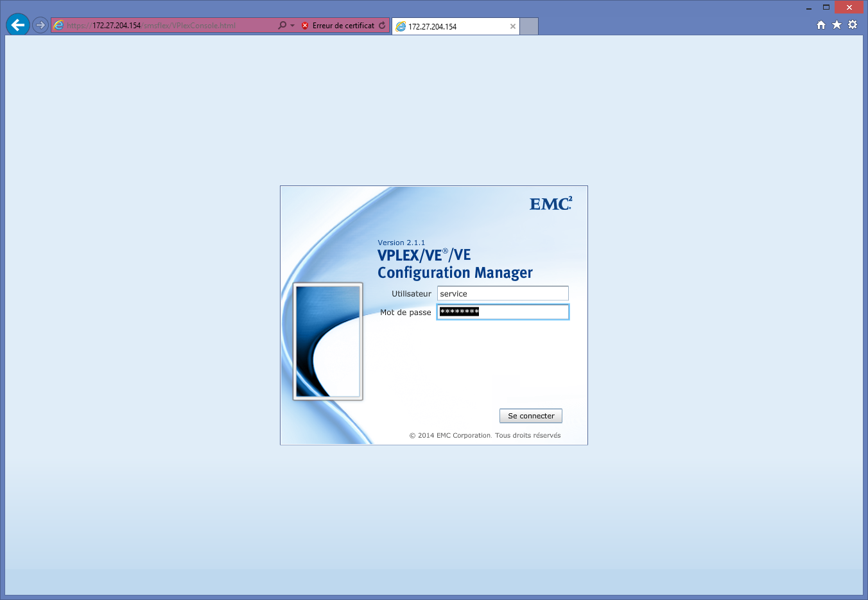This screenshot has width=868, height=600.
Task: Click the browser Back arrow button
Action: pyautogui.click(x=18, y=25)
